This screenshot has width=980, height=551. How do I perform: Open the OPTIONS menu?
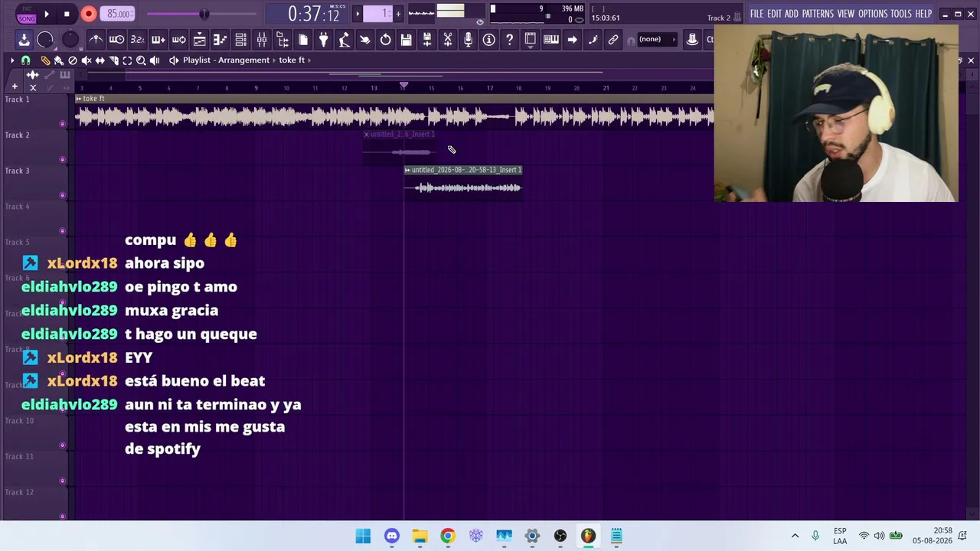(x=873, y=14)
